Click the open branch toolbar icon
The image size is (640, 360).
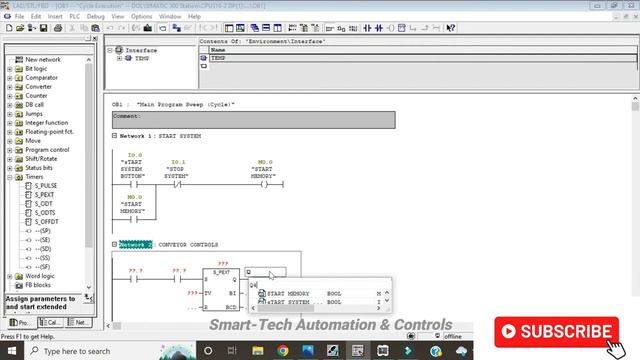click(413, 28)
